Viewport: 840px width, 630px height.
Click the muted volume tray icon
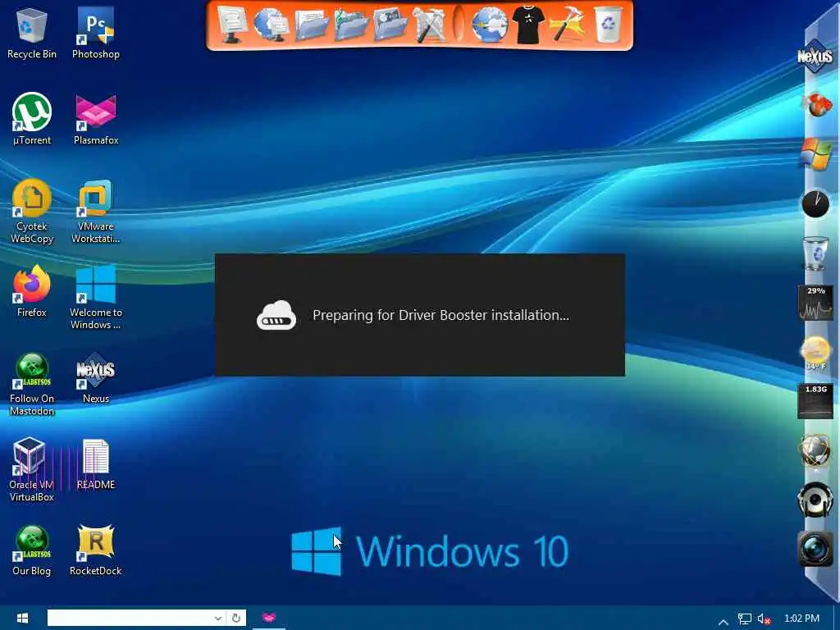(x=764, y=619)
